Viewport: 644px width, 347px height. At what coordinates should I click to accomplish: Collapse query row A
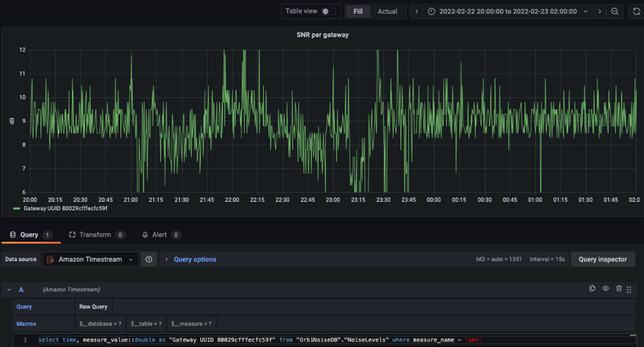coord(9,290)
